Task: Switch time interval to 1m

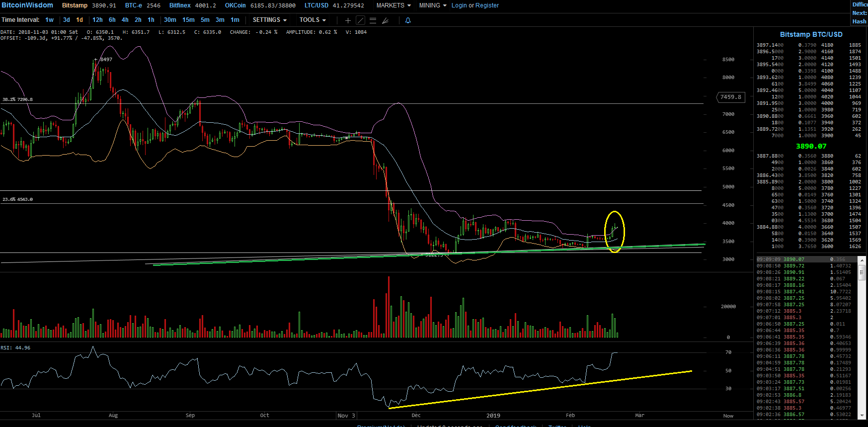Action: 235,20
